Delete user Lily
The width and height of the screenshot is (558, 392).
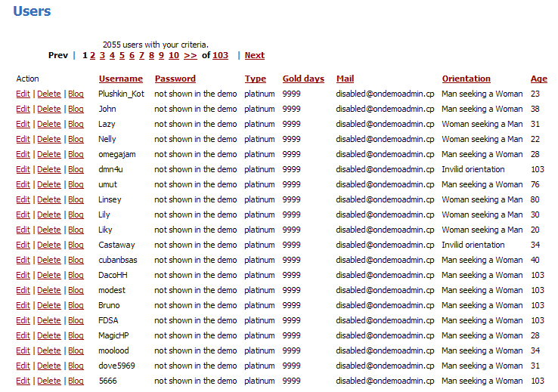48,215
